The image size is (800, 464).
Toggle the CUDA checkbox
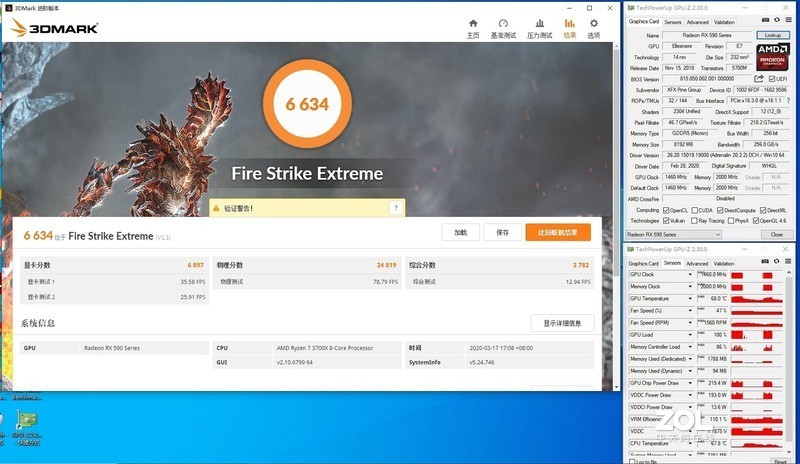point(694,210)
